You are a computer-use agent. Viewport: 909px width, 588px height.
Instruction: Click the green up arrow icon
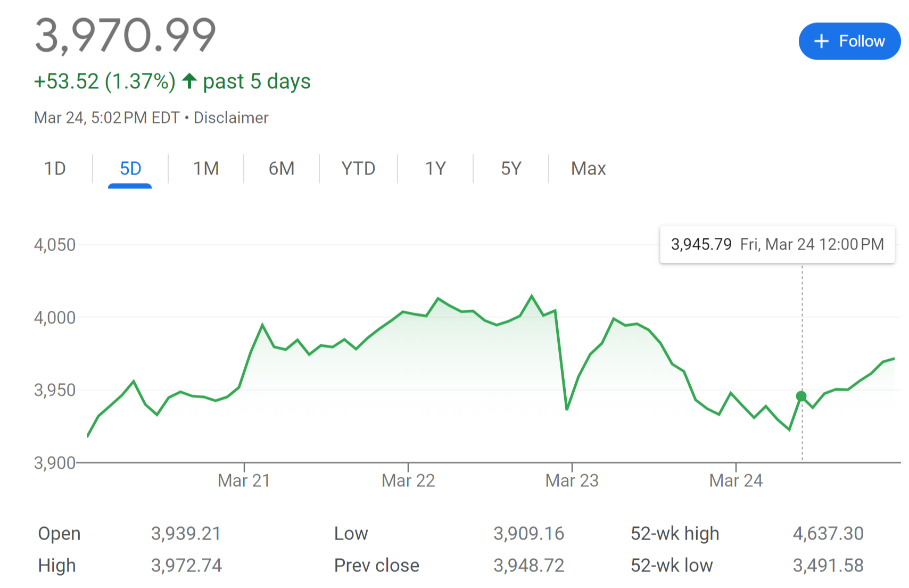coord(189,81)
